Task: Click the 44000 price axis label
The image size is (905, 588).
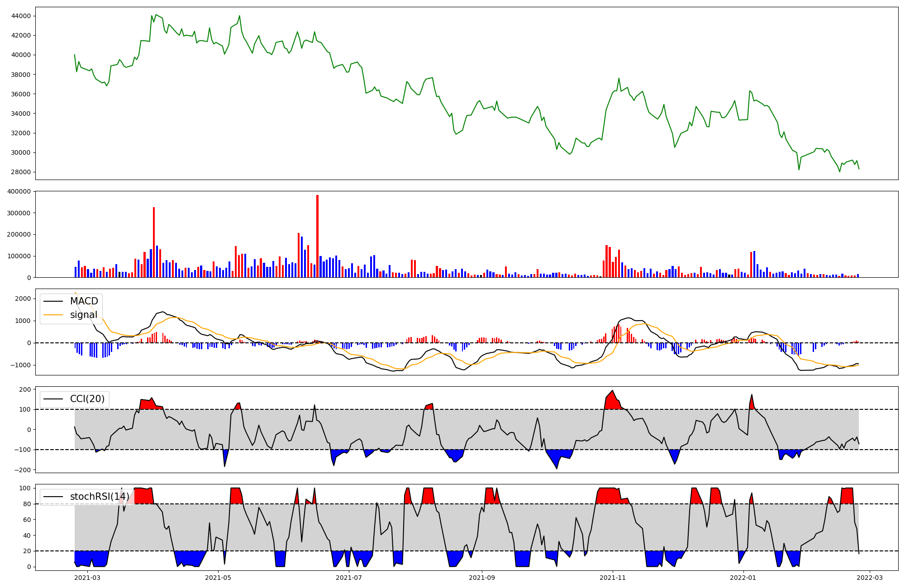Action: (x=22, y=16)
